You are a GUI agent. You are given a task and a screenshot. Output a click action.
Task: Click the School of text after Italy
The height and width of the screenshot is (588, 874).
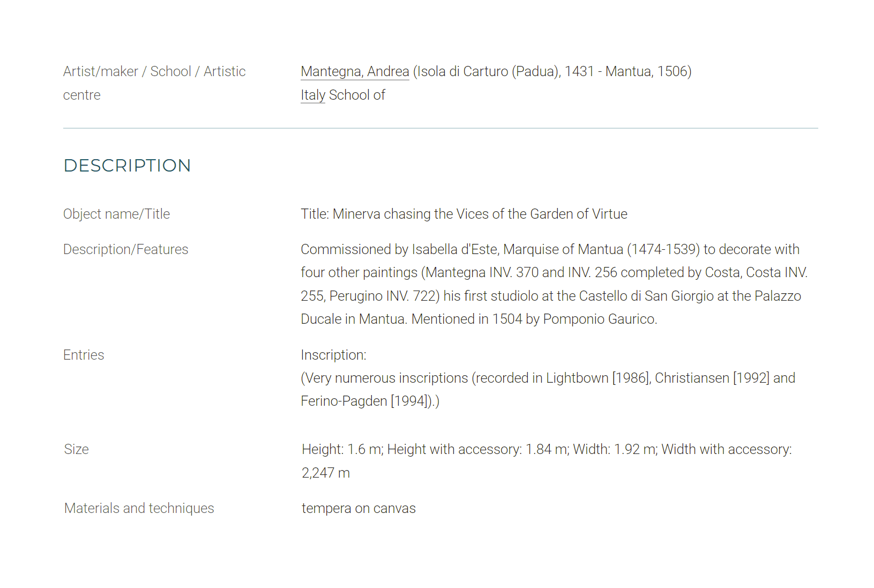(x=357, y=95)
